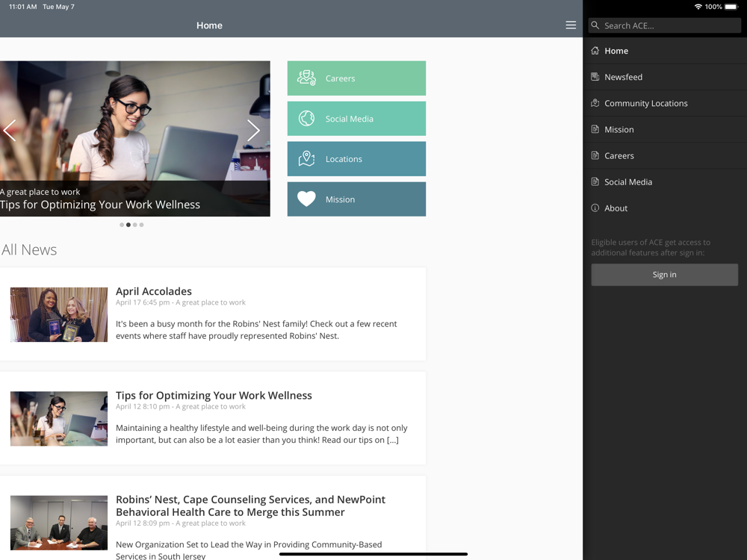Click carousel caption 'A great place to work'
The image size is (747, 560).
tap(40, 192)
